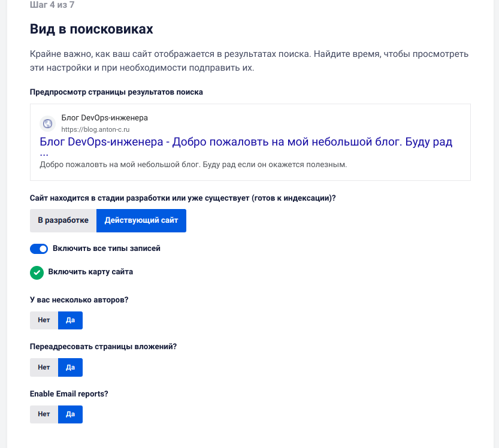This screenshot has height=448, width=499.
Task: Select 'В разработке' site status
Action: [x=63, y=220]
